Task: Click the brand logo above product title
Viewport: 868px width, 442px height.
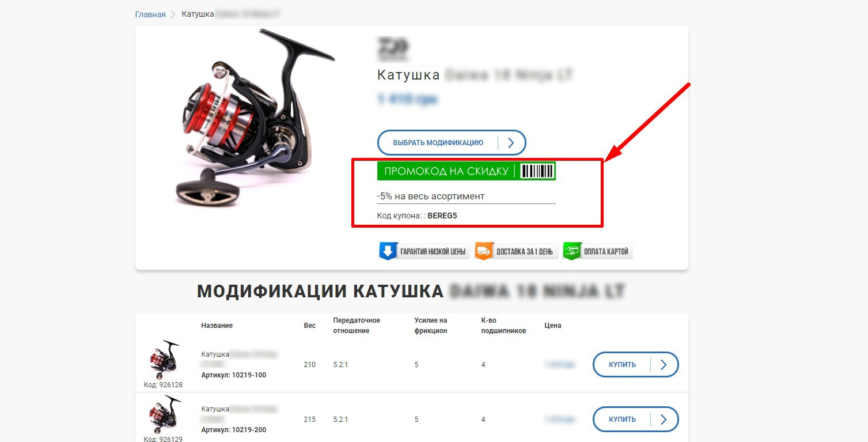Action: click(393, 50)
